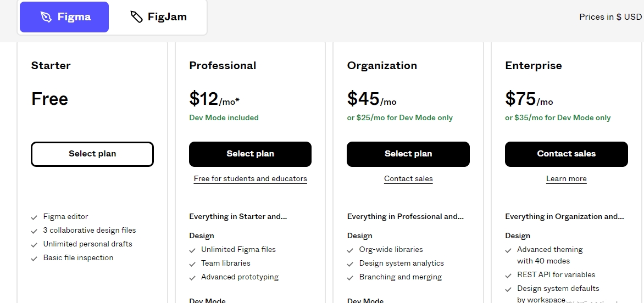Screen dimensions: 644x303
Task: Click Contact sales link under Organization
Action: click(408, 179)
